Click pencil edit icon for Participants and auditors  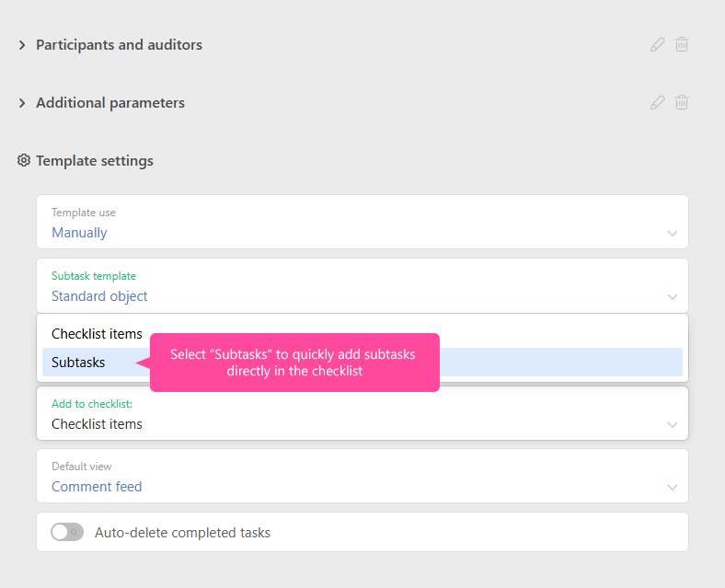point(657,44)
